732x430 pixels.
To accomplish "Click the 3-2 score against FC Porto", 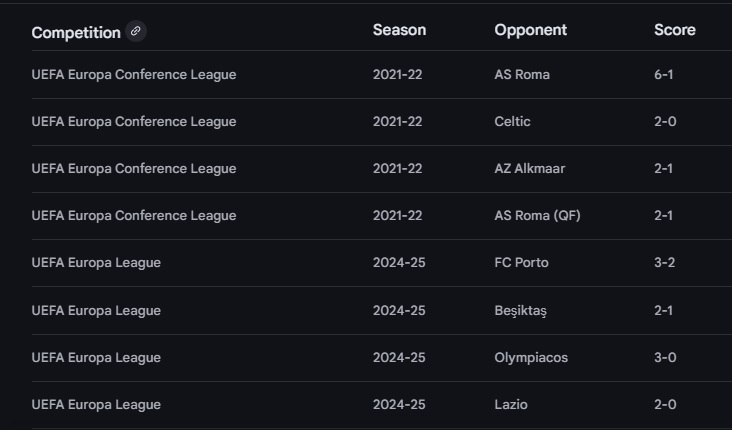I will [664, 263].
